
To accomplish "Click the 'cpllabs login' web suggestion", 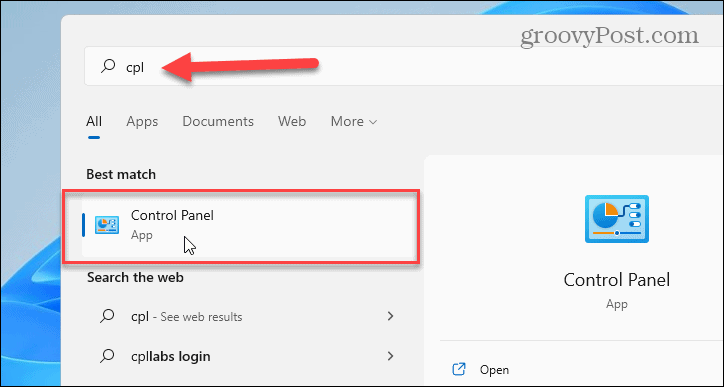I will (x=247, y=356).
